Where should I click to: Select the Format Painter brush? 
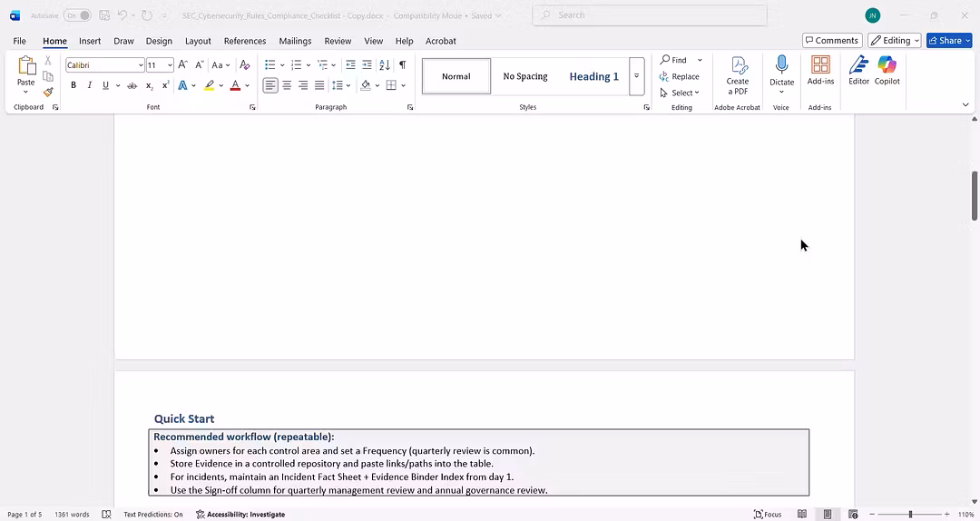coord(48,92)
